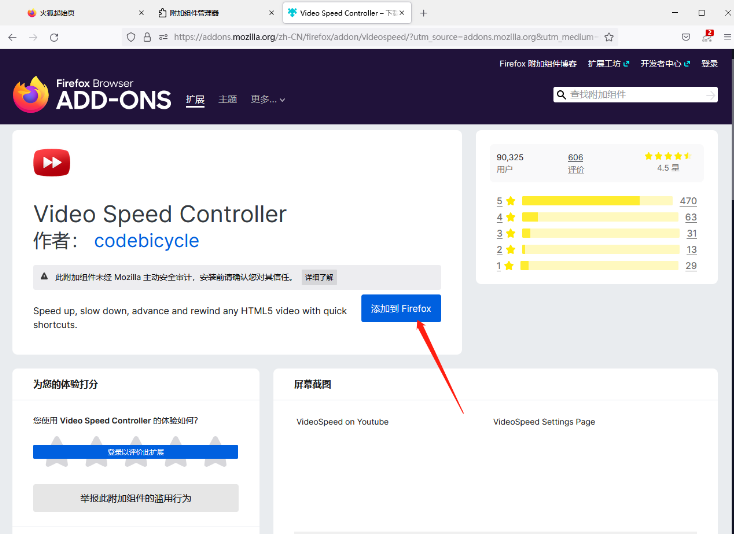The image size is (734, 534).
Task: Filter reviews by 1 star
Action: [x=505, y=266]
